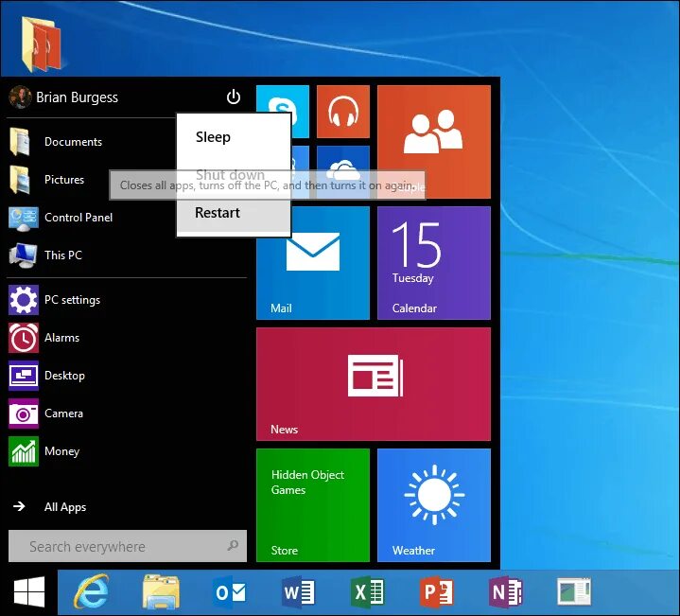Click the Money chart icon
680x616 pixels.
pos(24,451)
